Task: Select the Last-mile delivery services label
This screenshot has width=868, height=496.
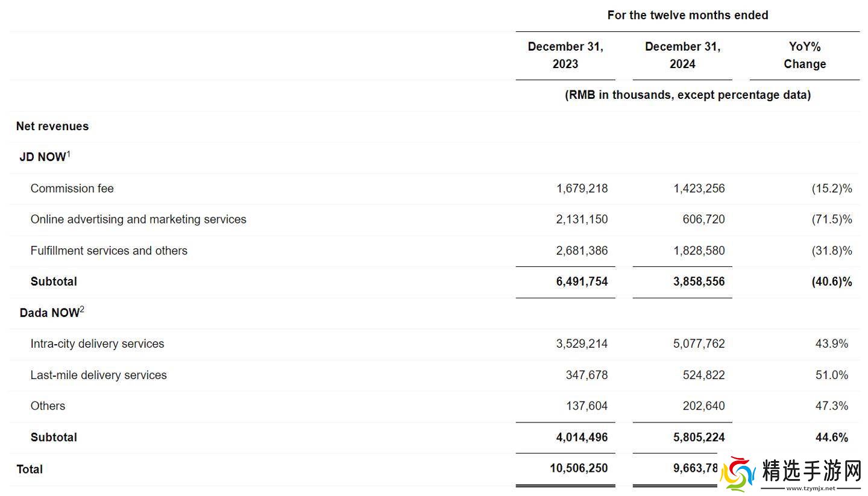Action: (x=98, y=375)
